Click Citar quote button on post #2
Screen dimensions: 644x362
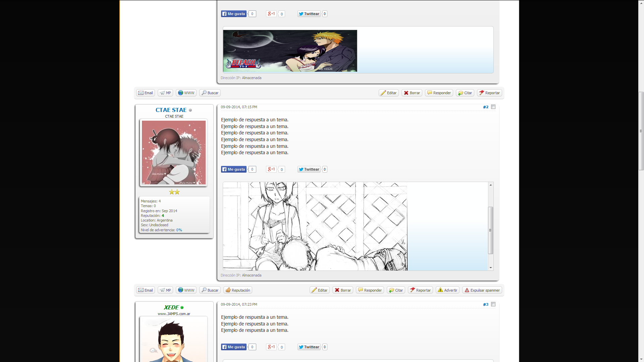(396, 290)
